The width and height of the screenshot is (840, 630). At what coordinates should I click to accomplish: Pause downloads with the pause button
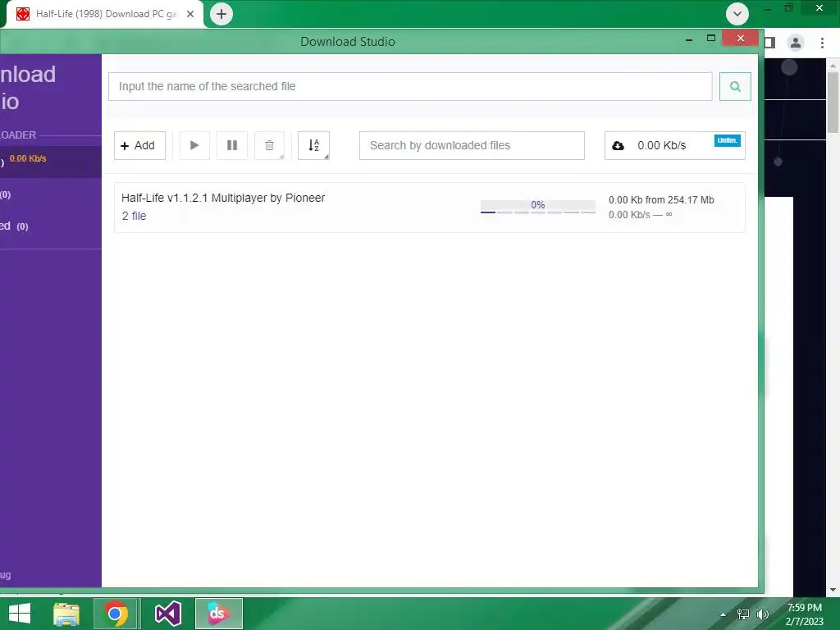[x=232, y=145]
